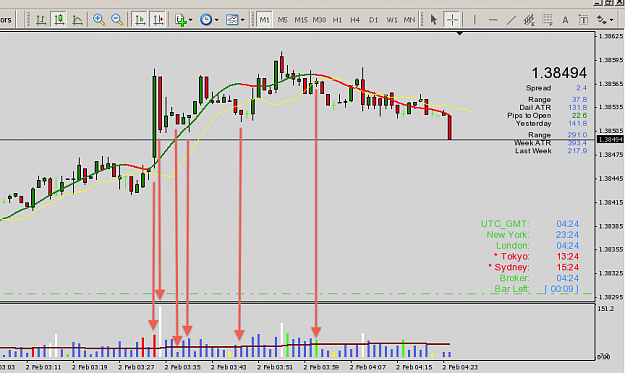This screenshot has width=625, height=373.
Task: Open the indicators list button
Action: (181, 19)
